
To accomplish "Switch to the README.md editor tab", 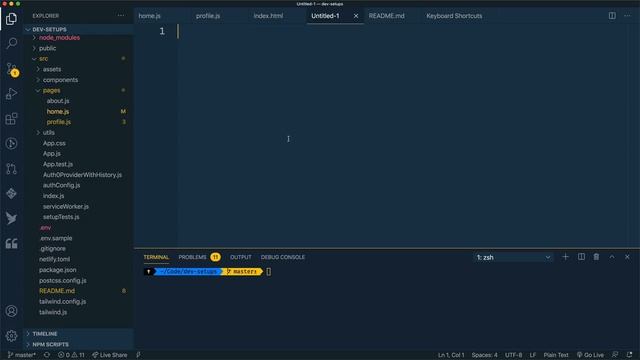I will tap(387, 16).
